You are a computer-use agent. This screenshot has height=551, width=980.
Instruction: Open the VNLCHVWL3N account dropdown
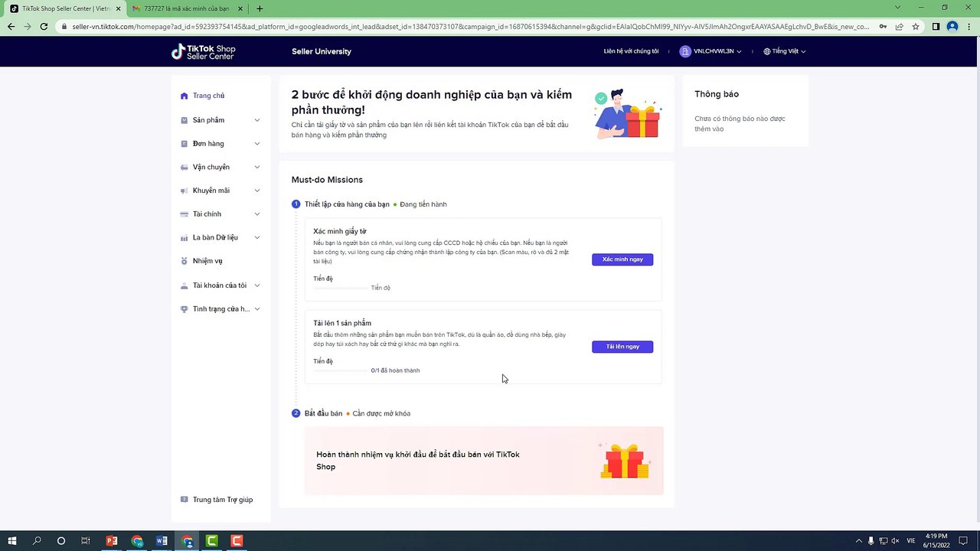point(710,51)
